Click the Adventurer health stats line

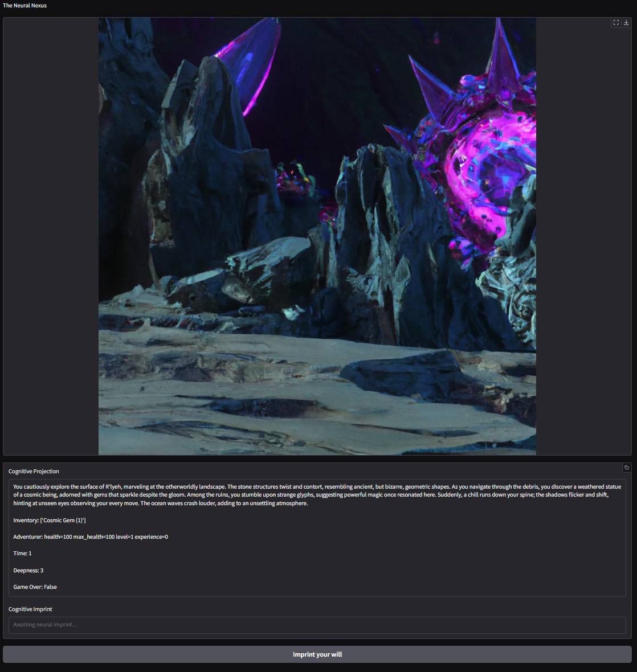[x=91, y=537]
